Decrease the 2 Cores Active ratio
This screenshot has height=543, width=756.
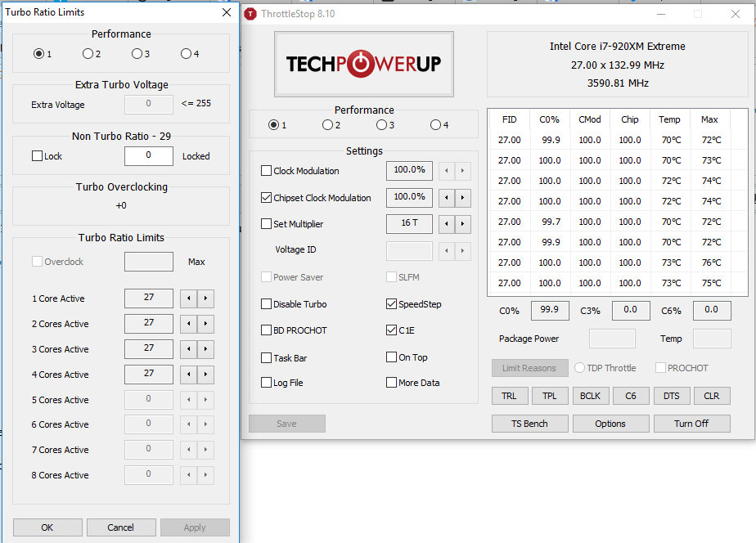click(188, 324)
